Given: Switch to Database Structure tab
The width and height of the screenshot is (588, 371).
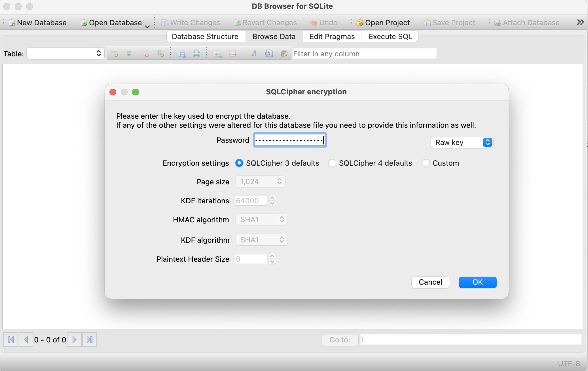Looking at the screenshot, I should [205, 37].
